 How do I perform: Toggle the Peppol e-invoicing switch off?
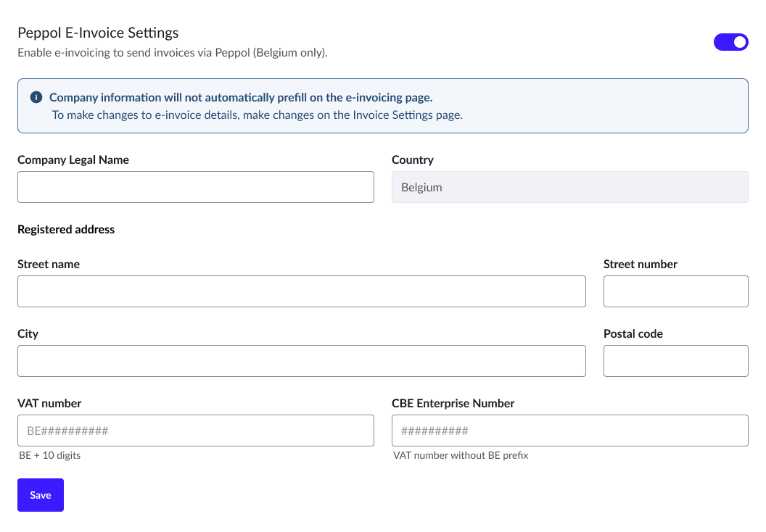coord(730,42)
